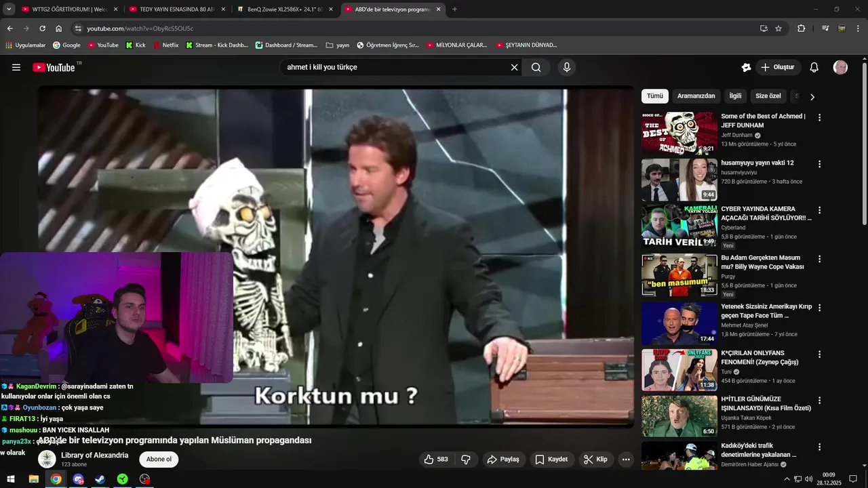Bookmark this page with star
The height and width of the screenshot is (488, 868).
tap(778, 28)
